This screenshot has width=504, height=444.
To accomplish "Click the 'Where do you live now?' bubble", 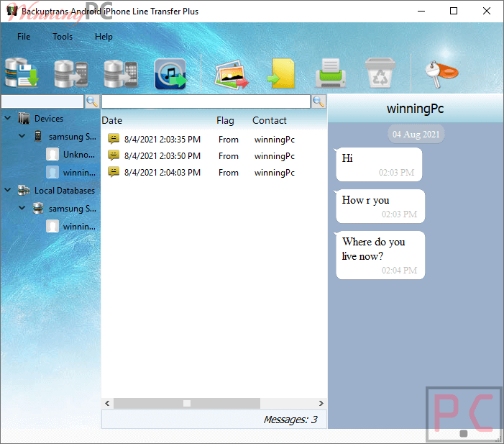I will point(380,255).
